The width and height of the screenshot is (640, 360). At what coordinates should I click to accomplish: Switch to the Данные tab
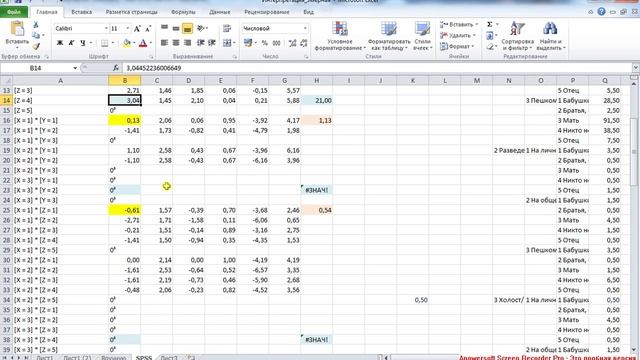point(220,12)
